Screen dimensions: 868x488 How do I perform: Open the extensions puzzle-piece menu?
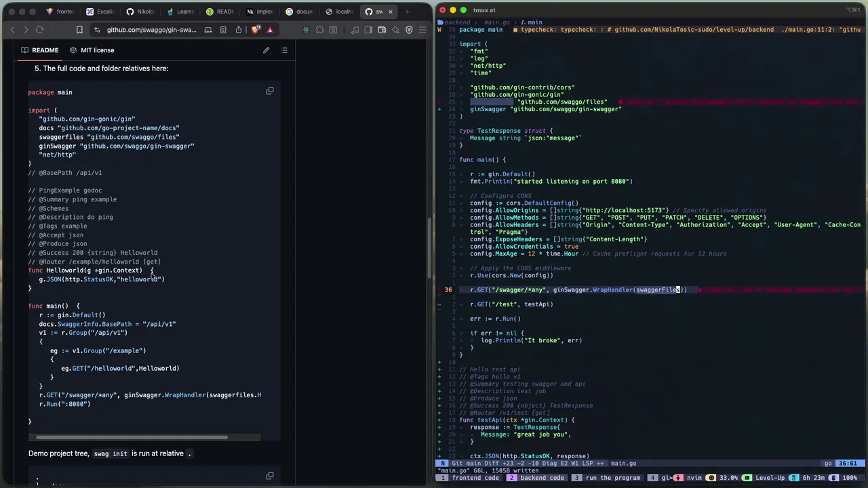tap(320, 30)
